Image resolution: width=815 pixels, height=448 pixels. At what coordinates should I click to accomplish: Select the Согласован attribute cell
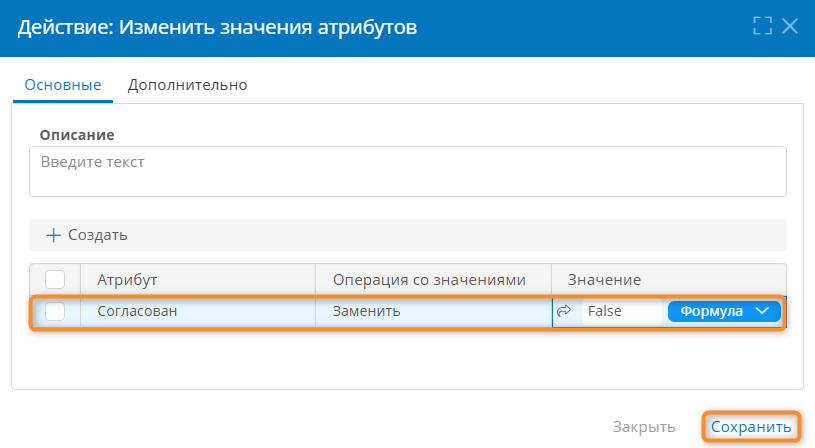click(198, 311)
